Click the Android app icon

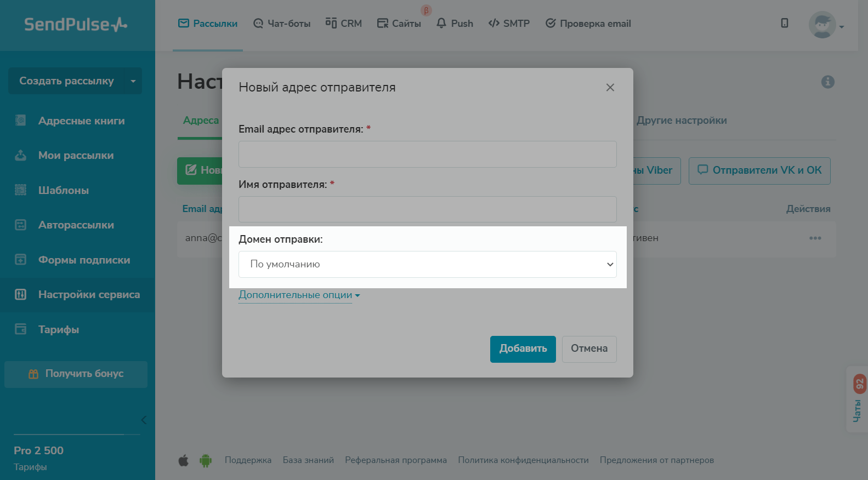(206, 460)
